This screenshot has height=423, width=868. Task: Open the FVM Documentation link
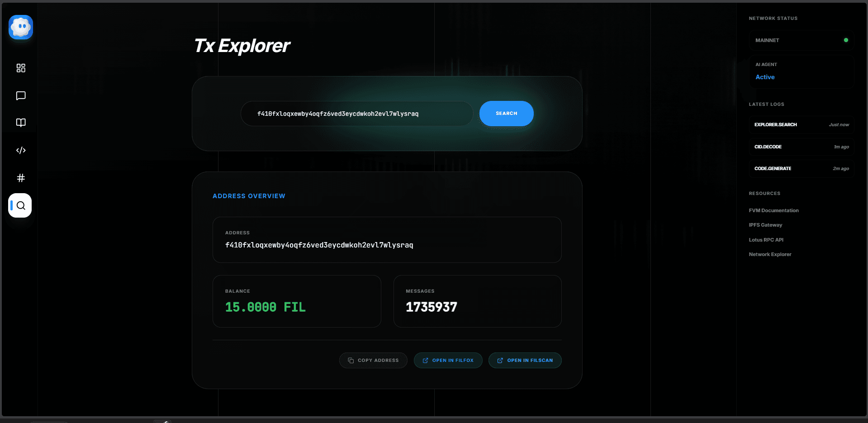[773, 210]
